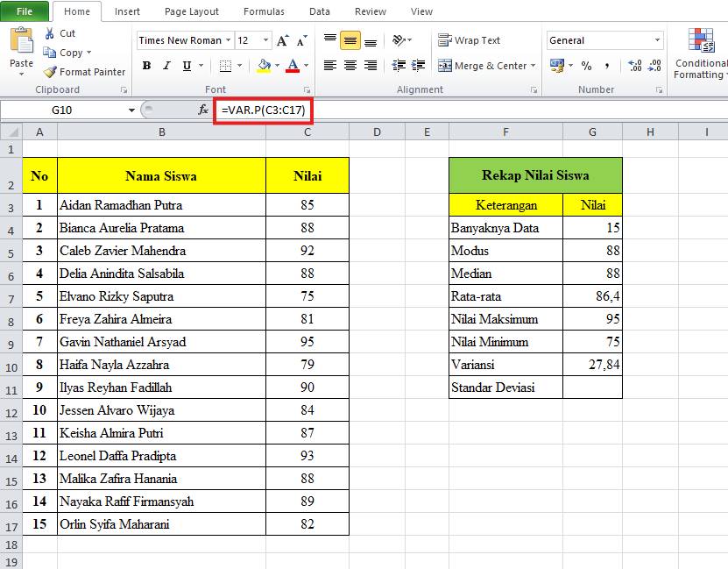Apply red font color button

tap(293, 66)
